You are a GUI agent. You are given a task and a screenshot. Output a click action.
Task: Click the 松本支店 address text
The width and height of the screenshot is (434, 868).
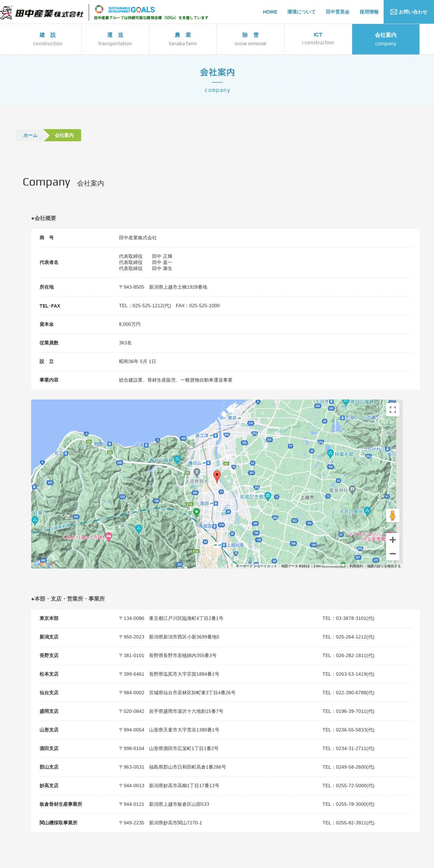pos(169,674)
